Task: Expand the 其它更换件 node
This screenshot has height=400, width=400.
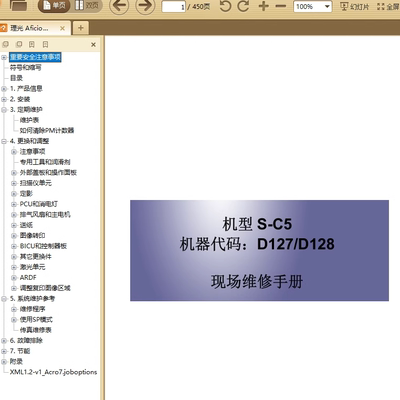Action: [14, 257]
